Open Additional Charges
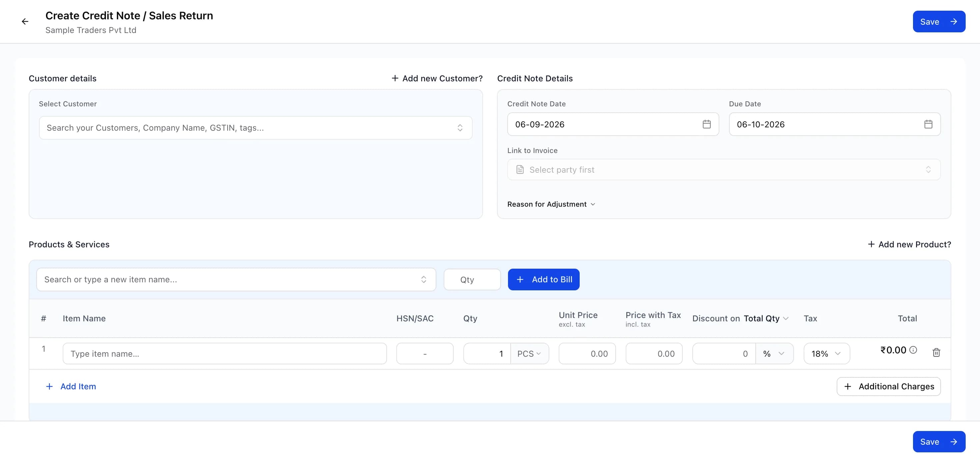Viewport: 980px width, 462px height. (888, 386)
